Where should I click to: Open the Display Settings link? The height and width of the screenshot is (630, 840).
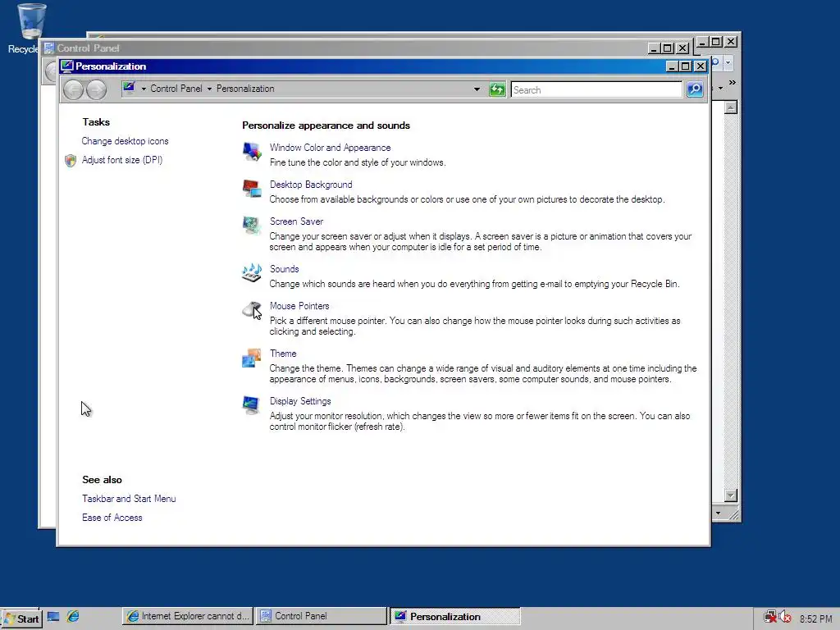(300, 401)
